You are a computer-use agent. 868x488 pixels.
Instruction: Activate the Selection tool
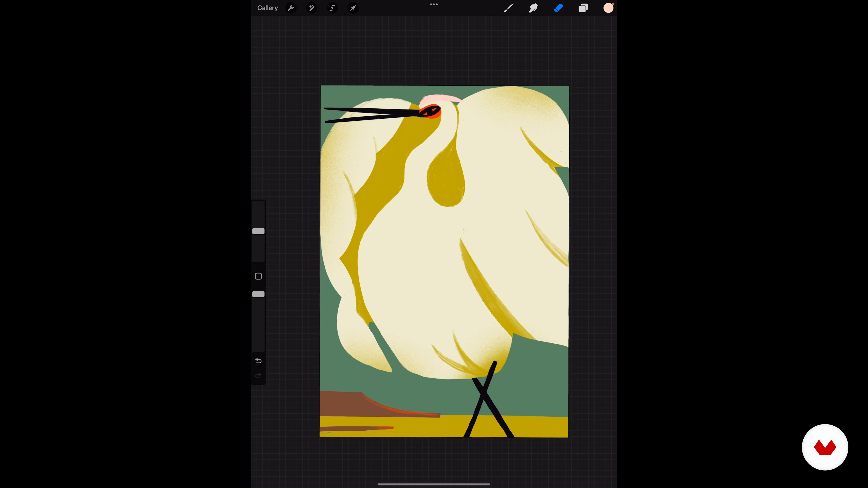[x=332, y=8]
